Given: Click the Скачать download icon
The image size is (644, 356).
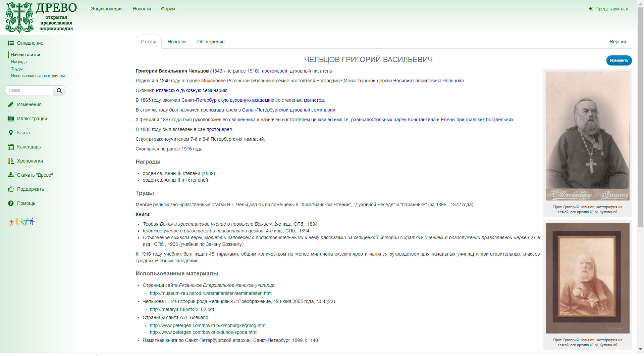Looking at the screenshot, I should pos(11,175).
